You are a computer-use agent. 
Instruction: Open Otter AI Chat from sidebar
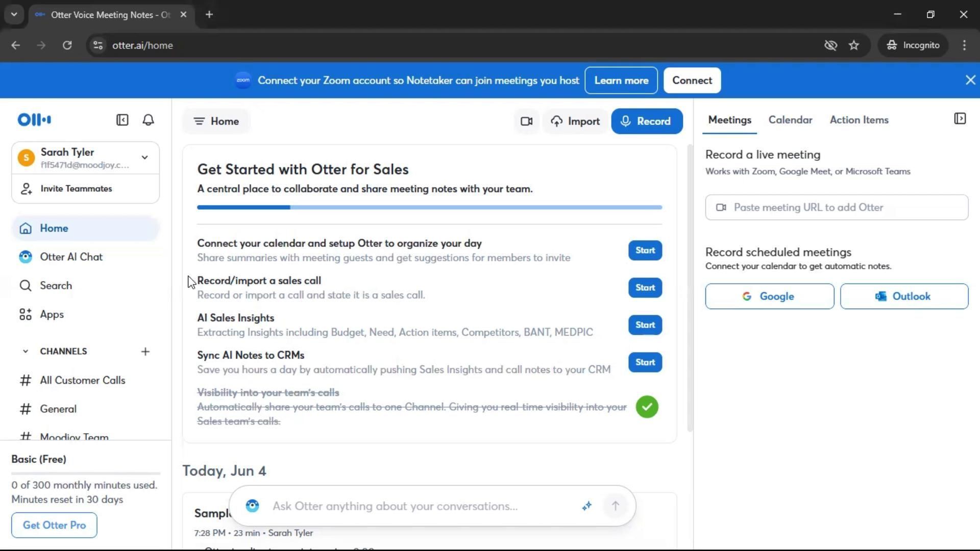pyautogui.click(x=71, y=257)
